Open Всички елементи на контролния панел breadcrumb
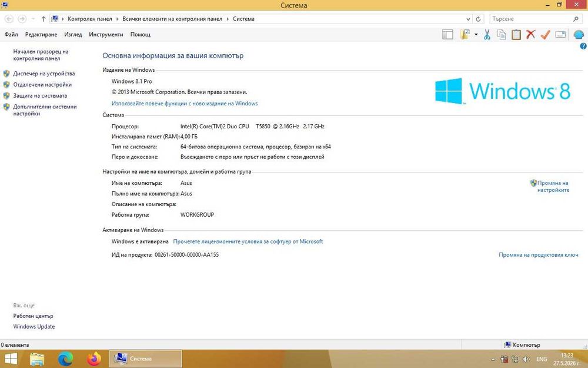588x368 pixels. 172,19
